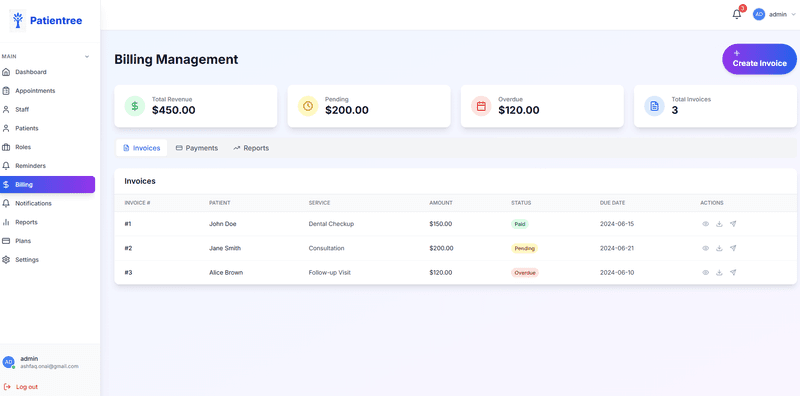Log out of the account
Screen dimensions: 800x396
(x=21, y=387)
